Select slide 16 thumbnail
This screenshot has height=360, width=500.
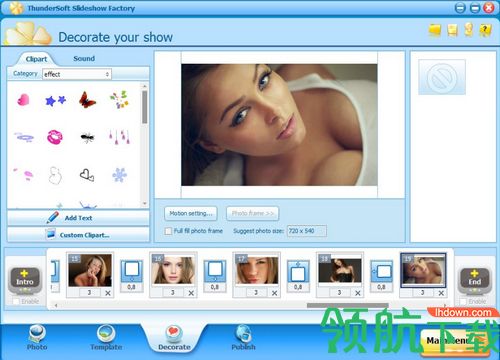coord(173,270)
